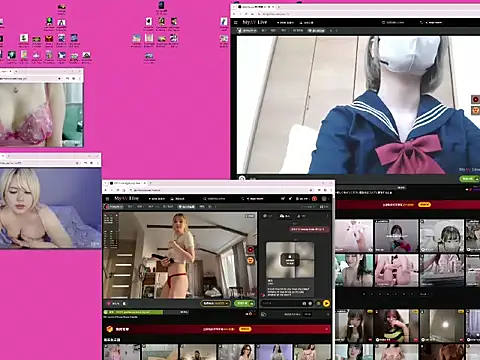This screenshot has height=360, width=480.
Task: Open the user avatar menu in the front window header
Action: click(x=324, y=199)
